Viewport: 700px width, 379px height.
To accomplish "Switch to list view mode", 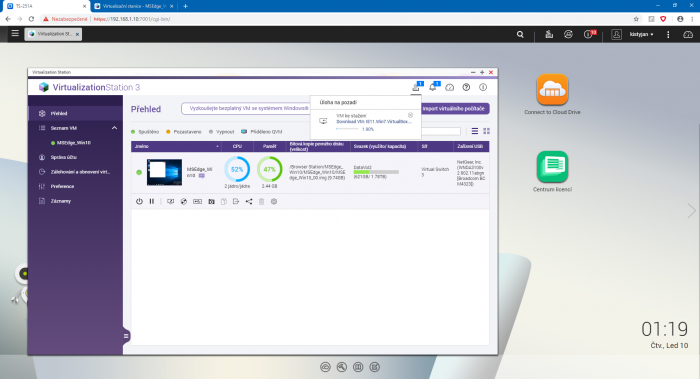I will (475, 131).
